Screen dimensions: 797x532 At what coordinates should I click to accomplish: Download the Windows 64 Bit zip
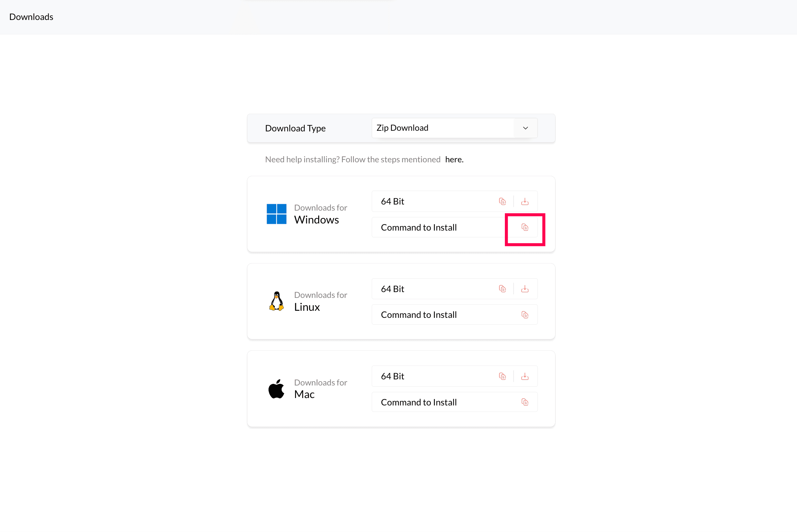point(525,202)
